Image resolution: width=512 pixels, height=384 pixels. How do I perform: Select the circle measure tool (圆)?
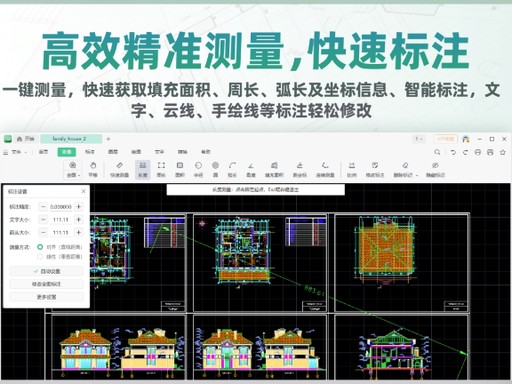pos(216,169)
